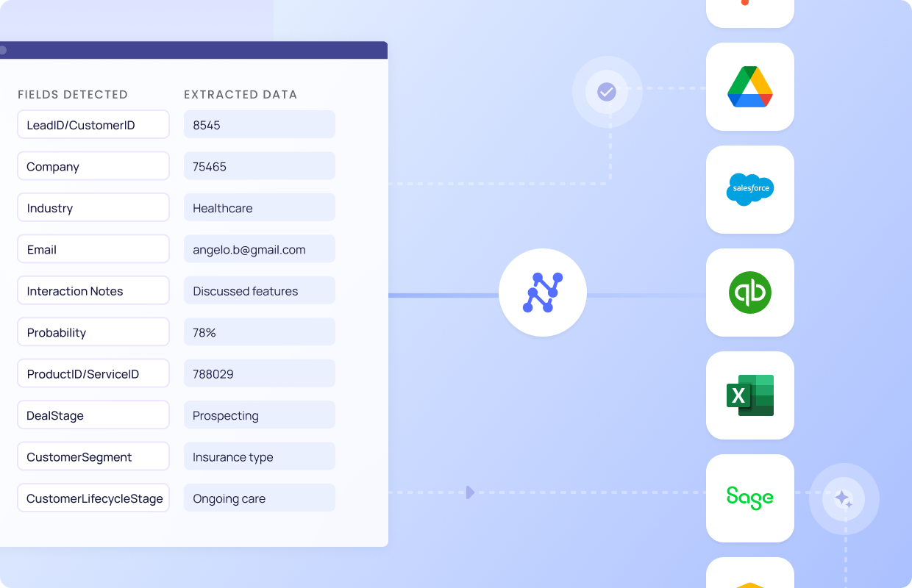The image size is (912, 588).
Task: Click the EXTRACTED DATA column header
Action: click(x=241, y=94)
